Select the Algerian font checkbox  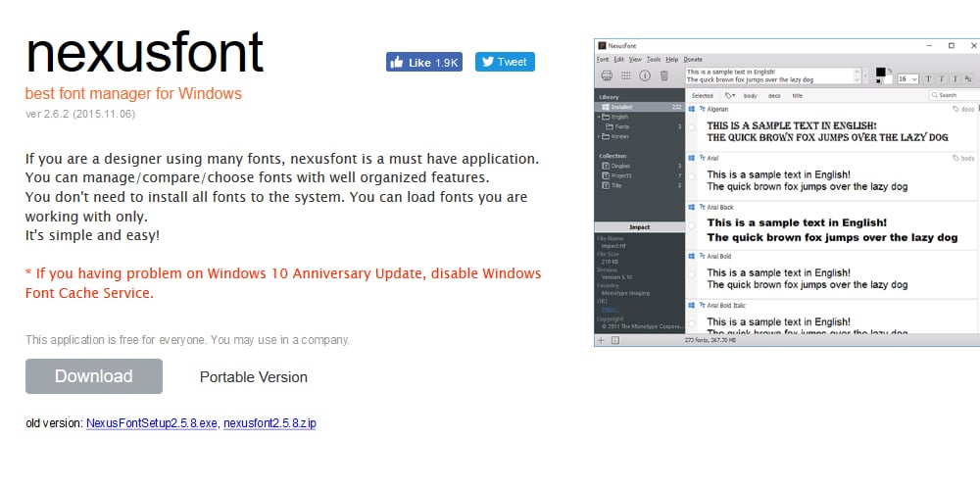pos(692,127)
